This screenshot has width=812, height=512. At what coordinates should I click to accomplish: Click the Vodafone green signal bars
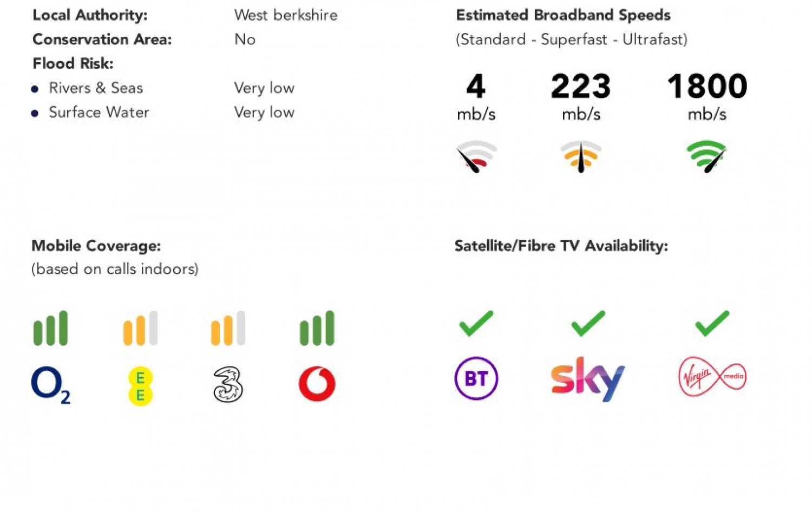pos(317,328)
